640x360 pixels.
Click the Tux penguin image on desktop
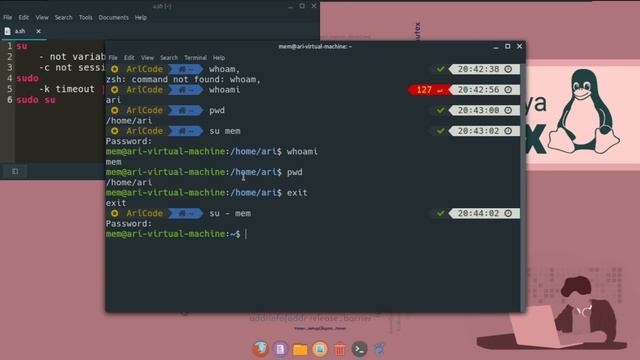pos(584,111)
